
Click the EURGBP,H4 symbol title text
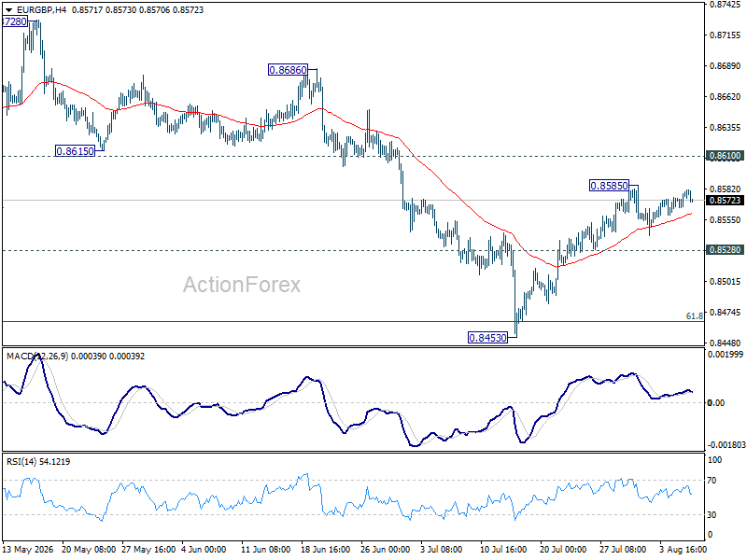click(x=41, y=10)
